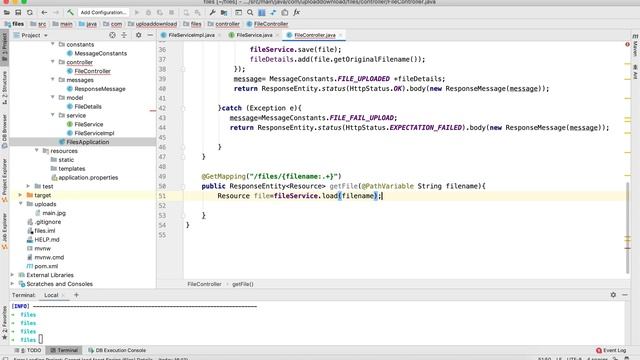Open MessageConstants class in tree

[100, 53]
